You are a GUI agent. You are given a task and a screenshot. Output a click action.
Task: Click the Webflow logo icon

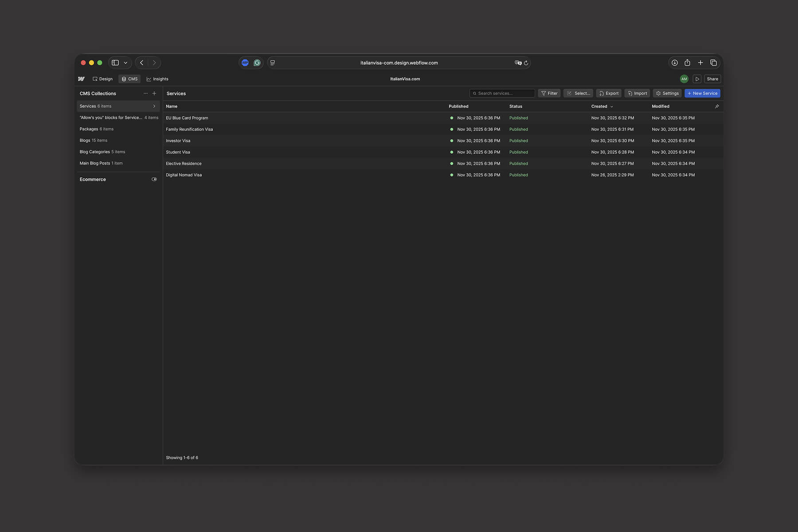81,79
